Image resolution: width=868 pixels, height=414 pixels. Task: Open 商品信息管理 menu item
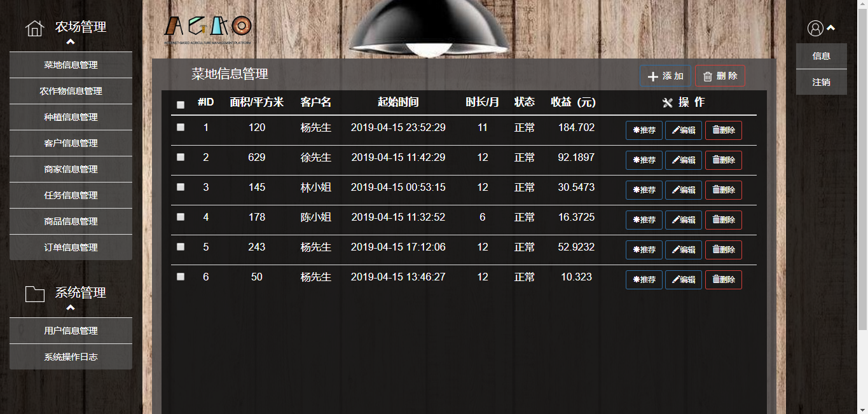(71, 221)
